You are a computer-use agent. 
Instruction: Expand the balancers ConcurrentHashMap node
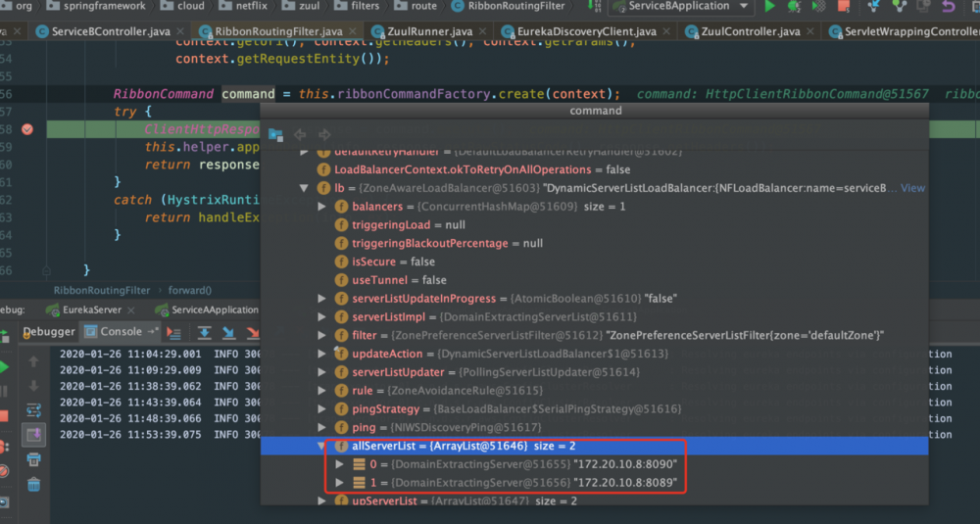(321, 206)
